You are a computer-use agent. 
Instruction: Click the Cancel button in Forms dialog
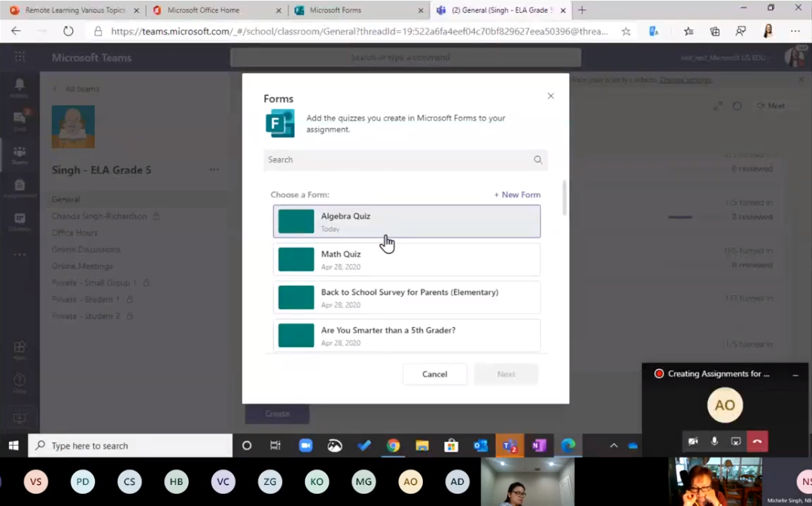pos(434,374)
